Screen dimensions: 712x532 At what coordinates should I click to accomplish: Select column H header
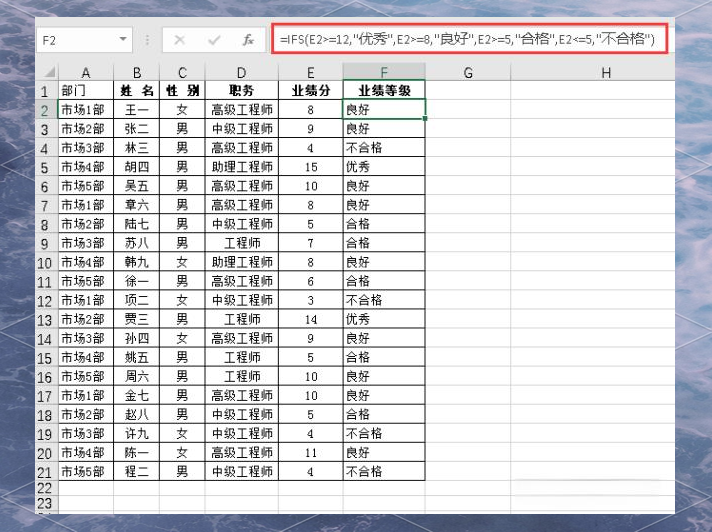pyautogui.click(x=606, y=72)
